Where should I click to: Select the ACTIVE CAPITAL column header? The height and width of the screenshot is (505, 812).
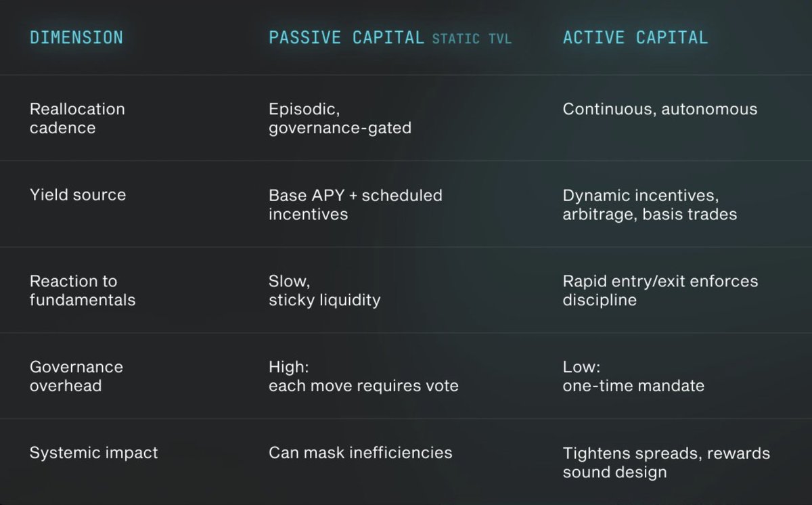click(635, 37)
